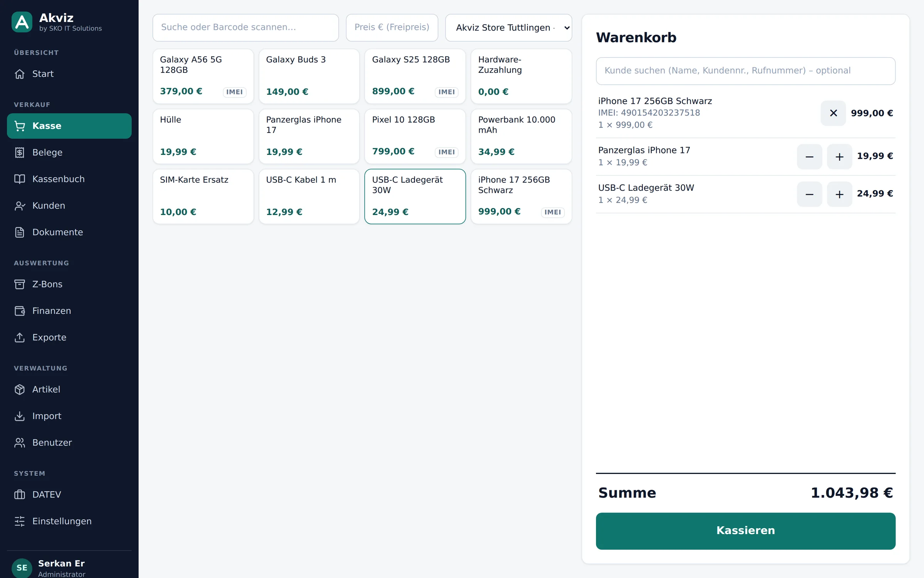Screen dimensions: 924x578
Task: Open Kassenbuch via the book icon
Action: point(20,179)
